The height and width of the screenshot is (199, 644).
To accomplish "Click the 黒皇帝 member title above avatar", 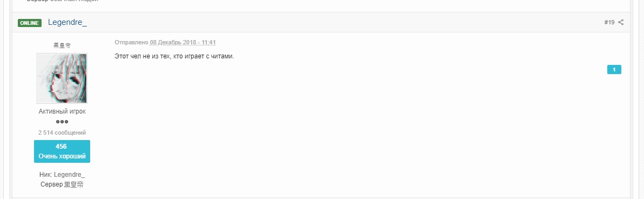I will coord(62,45).
